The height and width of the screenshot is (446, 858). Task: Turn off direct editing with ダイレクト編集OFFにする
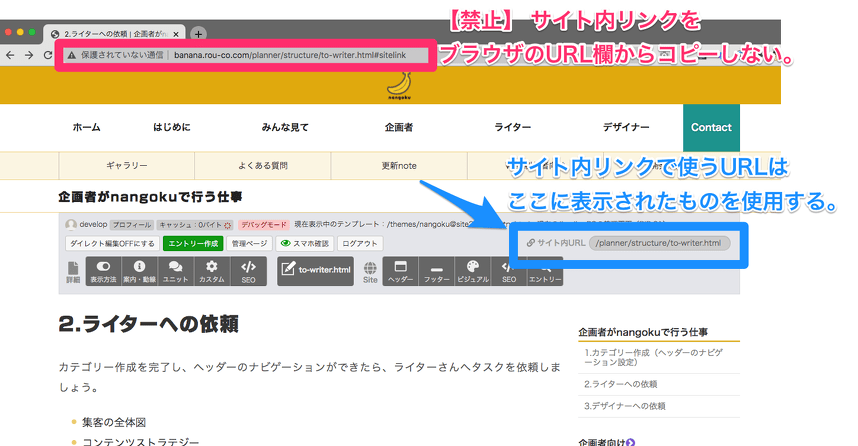(110, 243)
